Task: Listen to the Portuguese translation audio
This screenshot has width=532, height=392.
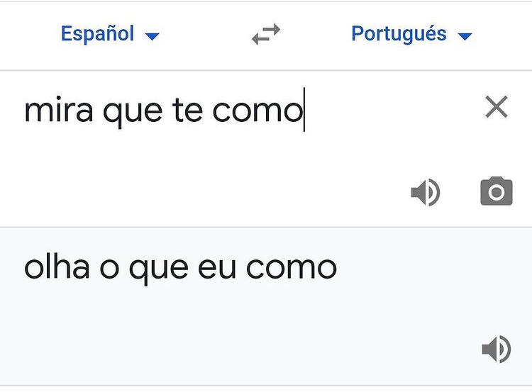Action: click(497, 349)
